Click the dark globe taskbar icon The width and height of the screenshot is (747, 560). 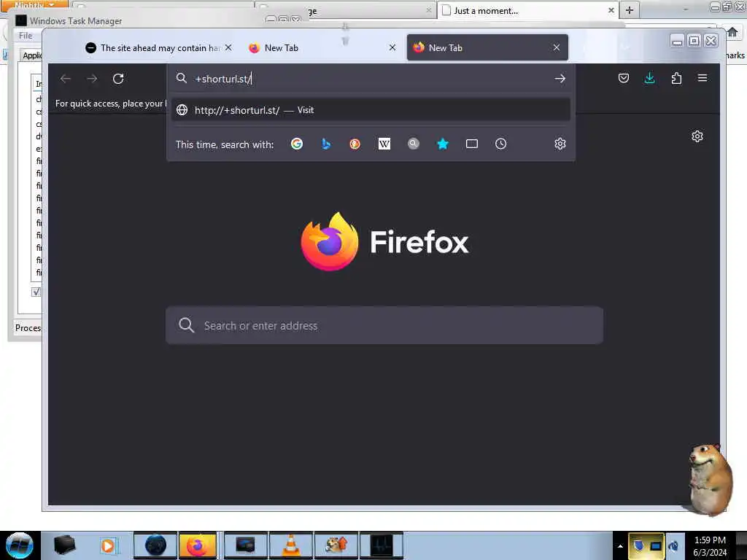(155, 545)
